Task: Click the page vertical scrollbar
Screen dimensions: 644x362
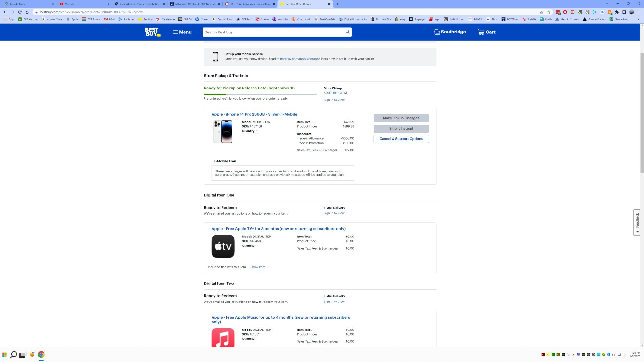Action: pyautogui.click(x=642, y=113)
